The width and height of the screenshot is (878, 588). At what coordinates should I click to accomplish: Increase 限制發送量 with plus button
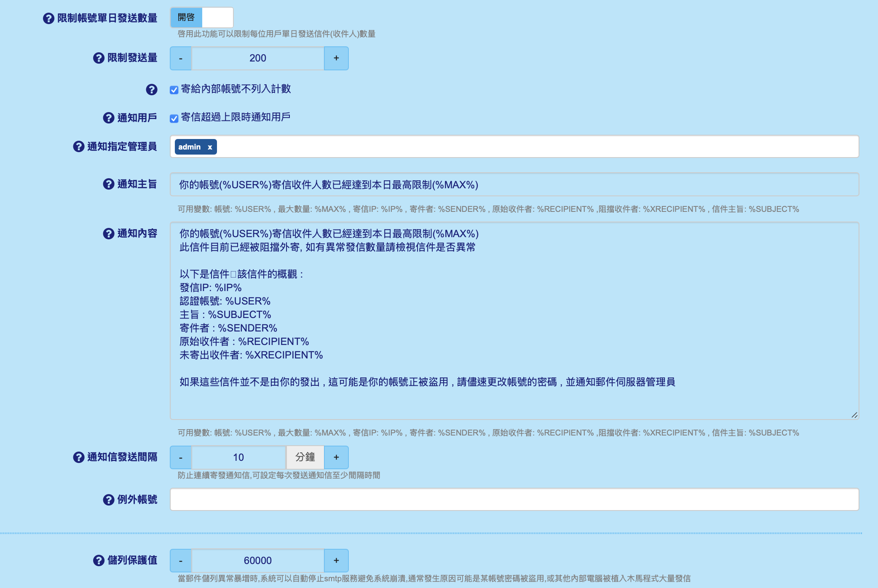pyautogui.click(x=336, y=58)
